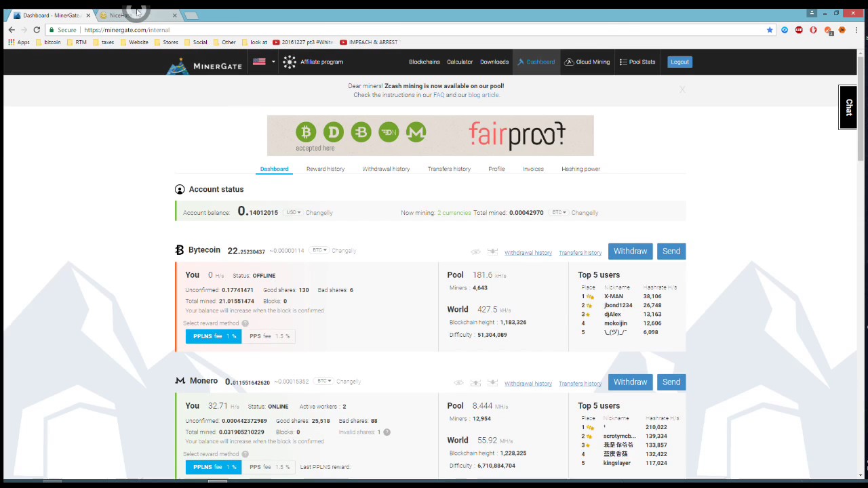
Task: Select Bytecoin PPS fee 1.5% reward method
Action: pos(269,336)
